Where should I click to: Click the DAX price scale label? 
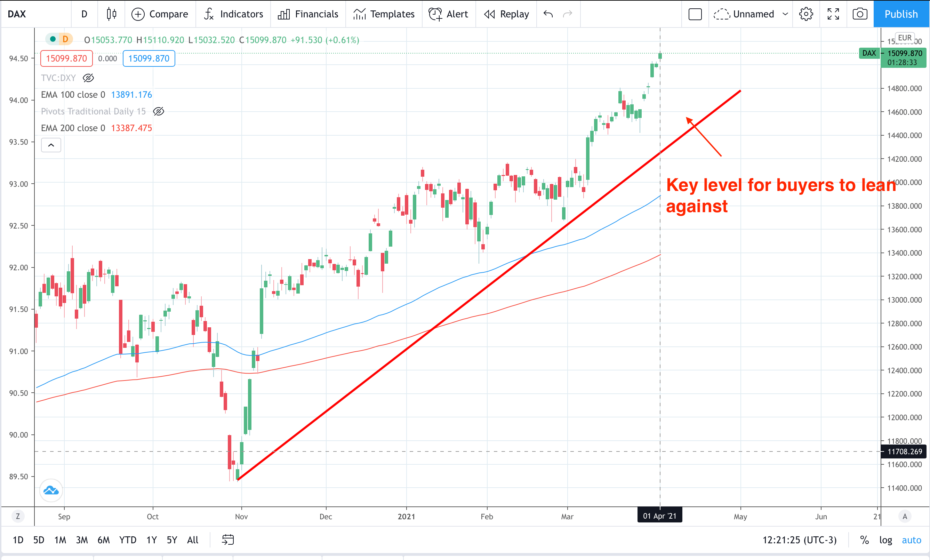coord(869,53)
